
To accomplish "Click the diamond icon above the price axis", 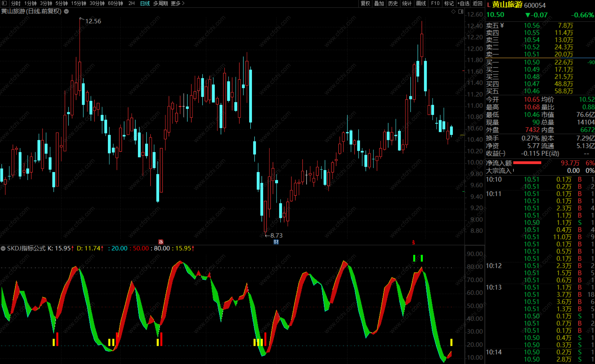I will [453, 11].
